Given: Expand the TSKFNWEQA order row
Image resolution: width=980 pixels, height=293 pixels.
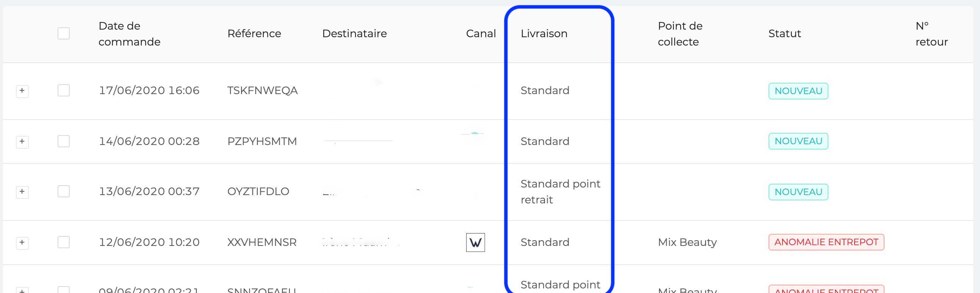Looking at the screenshot, I should 22,91.
